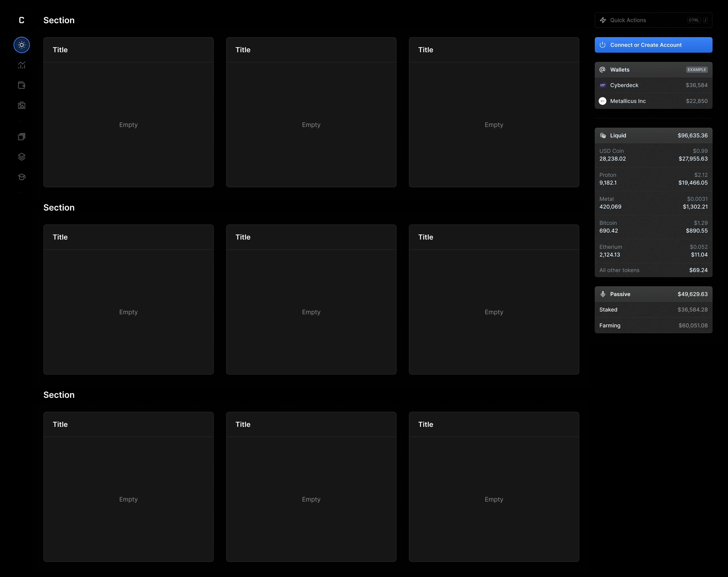Click the power icon on Connect button
Viewport: 728px width, 577px height.
click(x=603, y=45)
